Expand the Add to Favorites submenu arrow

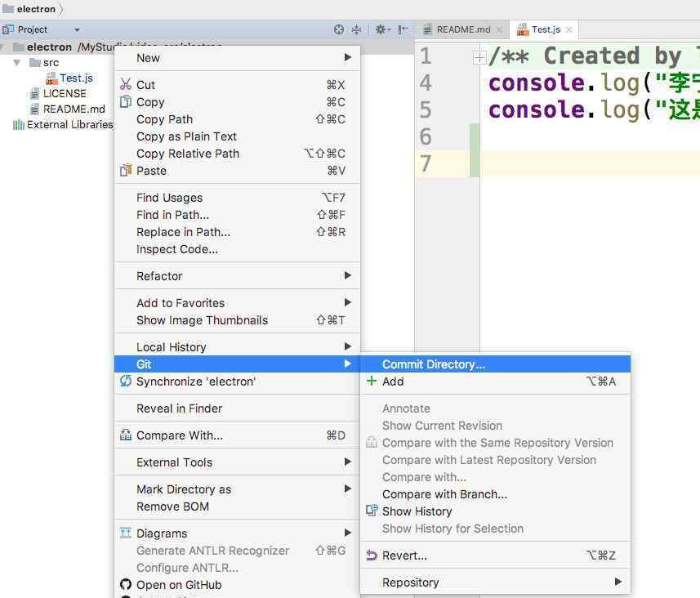tap(348, 302)
